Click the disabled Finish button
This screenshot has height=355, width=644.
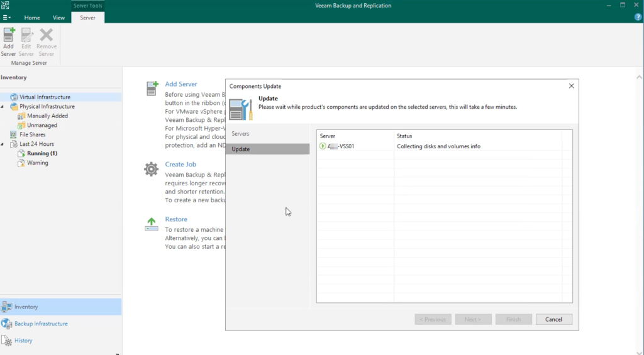point(513,319)
